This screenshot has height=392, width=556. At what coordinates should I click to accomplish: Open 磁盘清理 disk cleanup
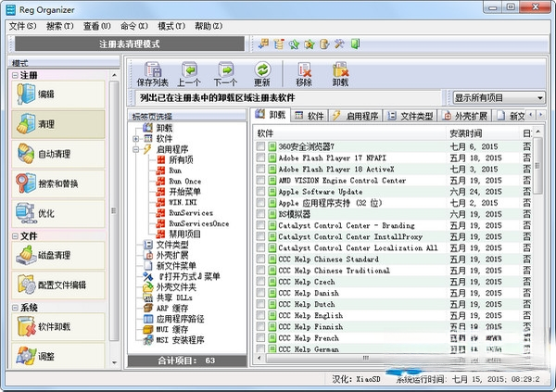(58, 255)
